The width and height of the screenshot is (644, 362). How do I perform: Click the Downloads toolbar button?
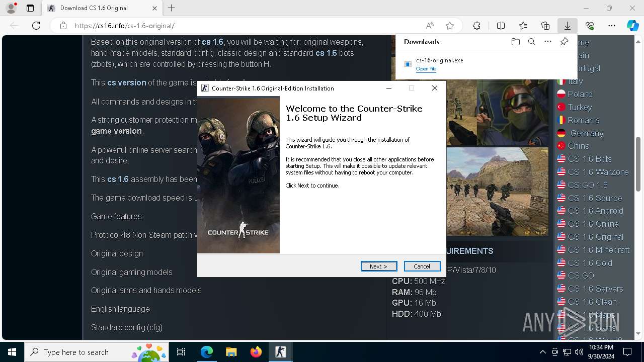[x=567, y=26]
